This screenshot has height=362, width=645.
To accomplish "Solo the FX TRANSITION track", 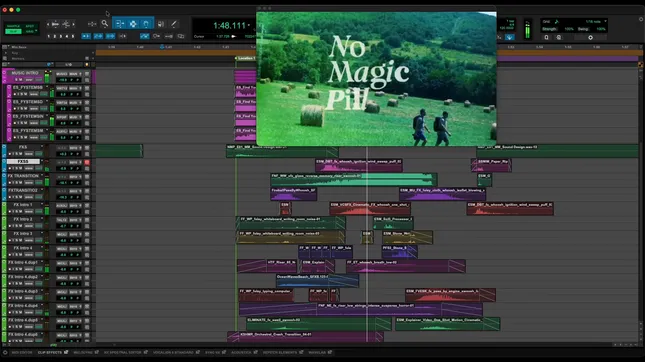I will [17, 183].
